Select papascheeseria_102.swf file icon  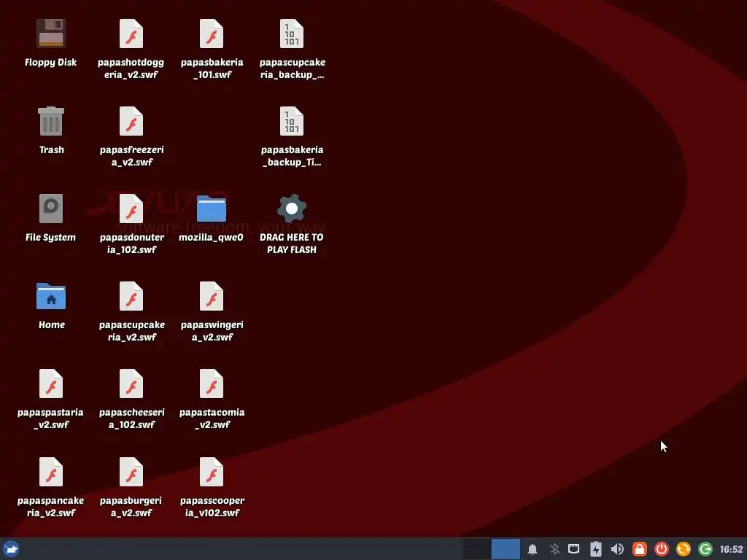131,384
